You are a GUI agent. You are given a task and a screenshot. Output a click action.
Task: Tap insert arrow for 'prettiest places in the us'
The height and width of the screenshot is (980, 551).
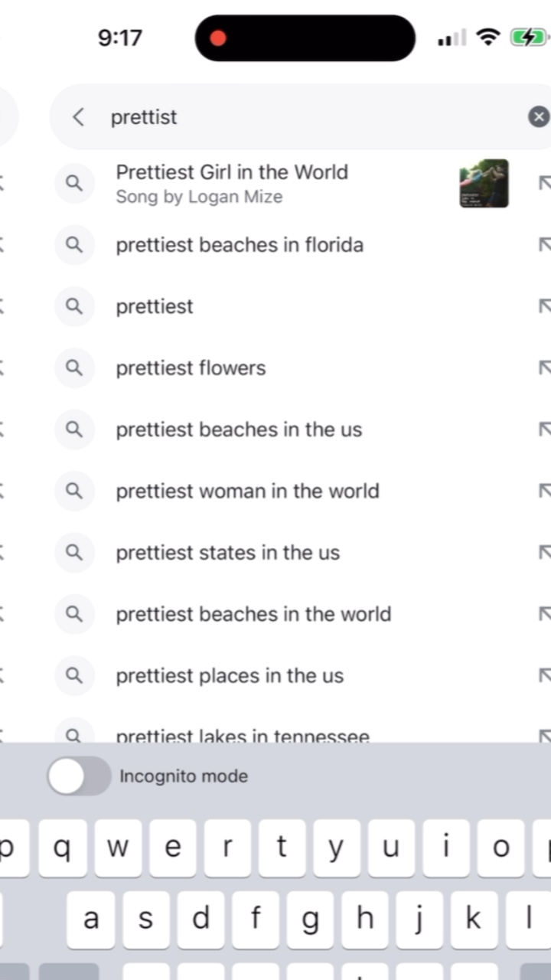tap(545, 675)
